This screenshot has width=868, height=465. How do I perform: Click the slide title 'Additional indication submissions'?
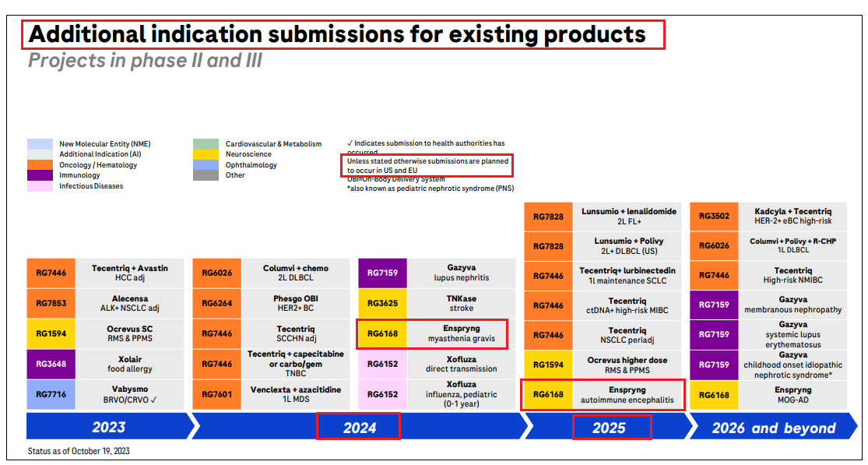coord(337,35)
